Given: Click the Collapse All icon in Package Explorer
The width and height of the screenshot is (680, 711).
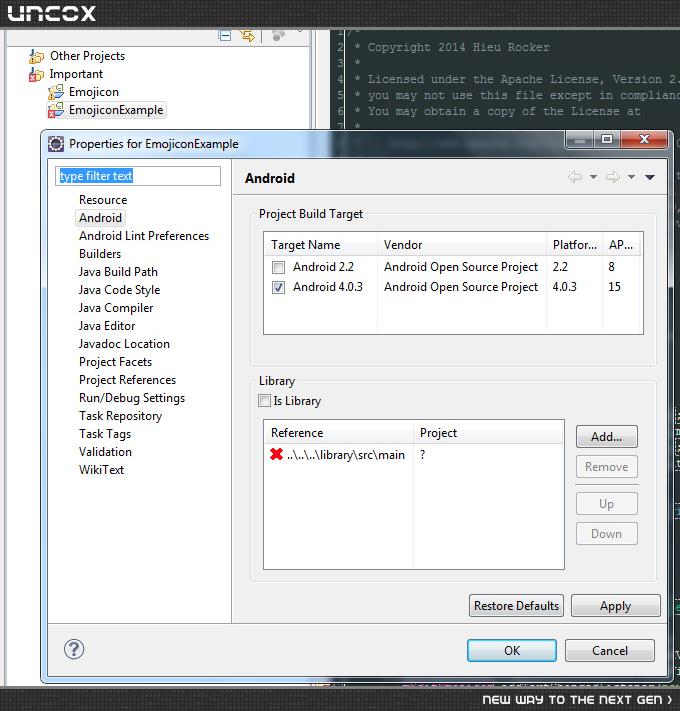Looking at the screenshot, I should [225, 35].
